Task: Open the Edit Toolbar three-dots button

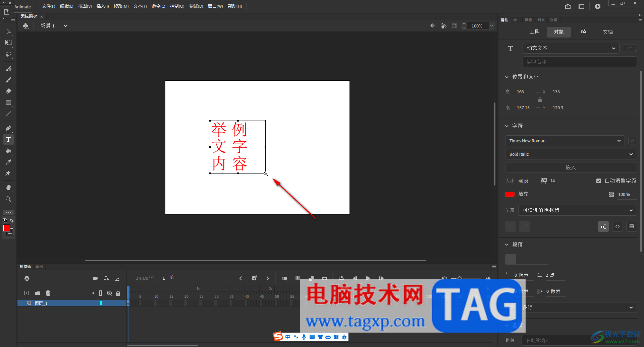Action: (8, 212)
